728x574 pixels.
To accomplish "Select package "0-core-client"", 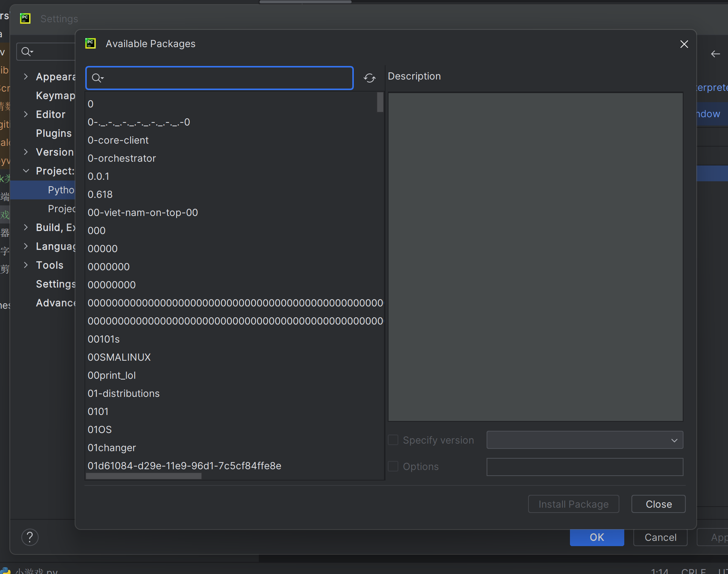I will click(235, 140).
